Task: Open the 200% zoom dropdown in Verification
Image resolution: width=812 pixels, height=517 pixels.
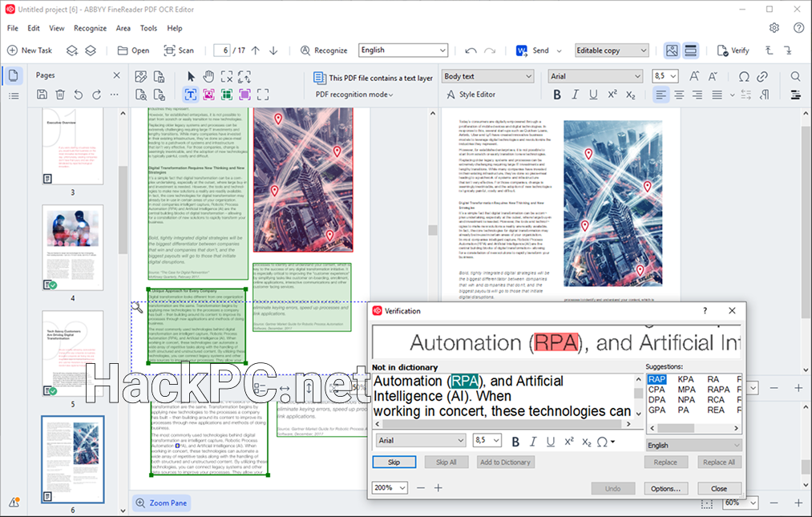Action: (x=390, y=487)
